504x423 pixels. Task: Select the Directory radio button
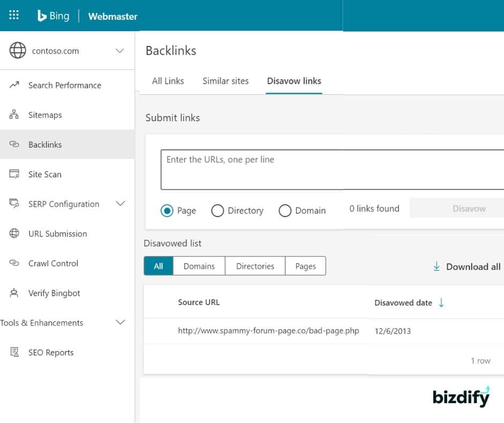pyautogui.click(x=217, y=210)
